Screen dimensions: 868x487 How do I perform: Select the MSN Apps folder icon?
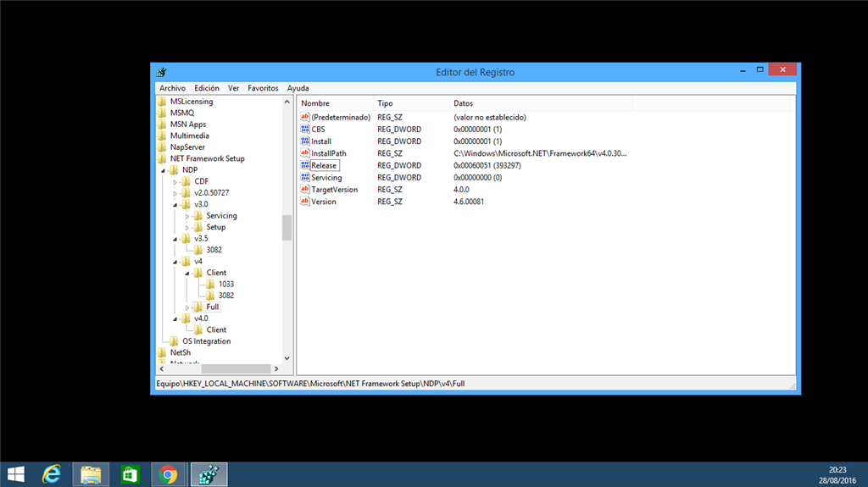point(162,125)
